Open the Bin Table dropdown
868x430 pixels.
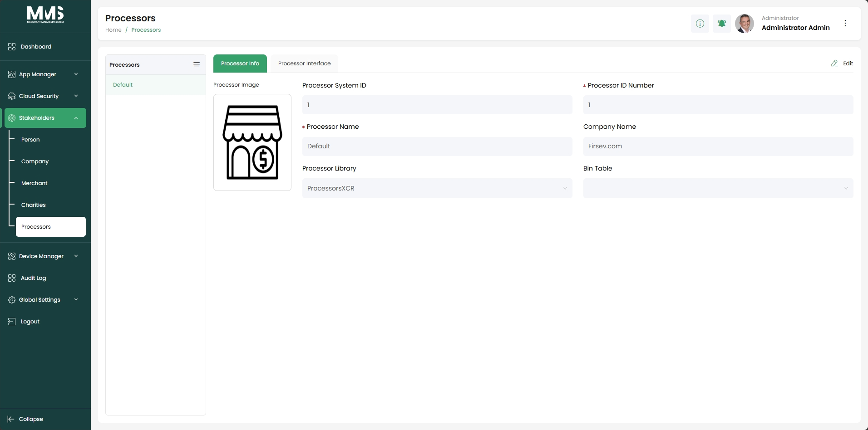pos(718,188)
